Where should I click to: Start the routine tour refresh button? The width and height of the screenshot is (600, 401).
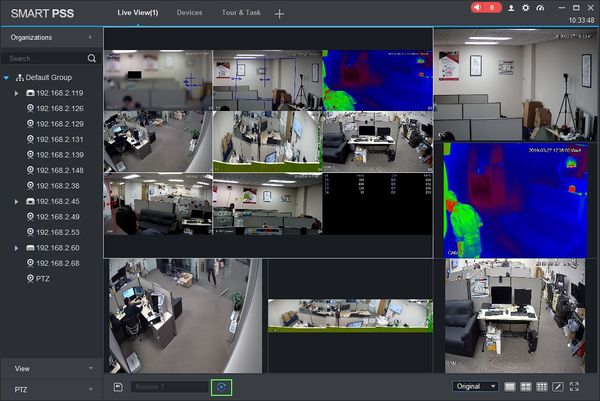tap(221, 387)
